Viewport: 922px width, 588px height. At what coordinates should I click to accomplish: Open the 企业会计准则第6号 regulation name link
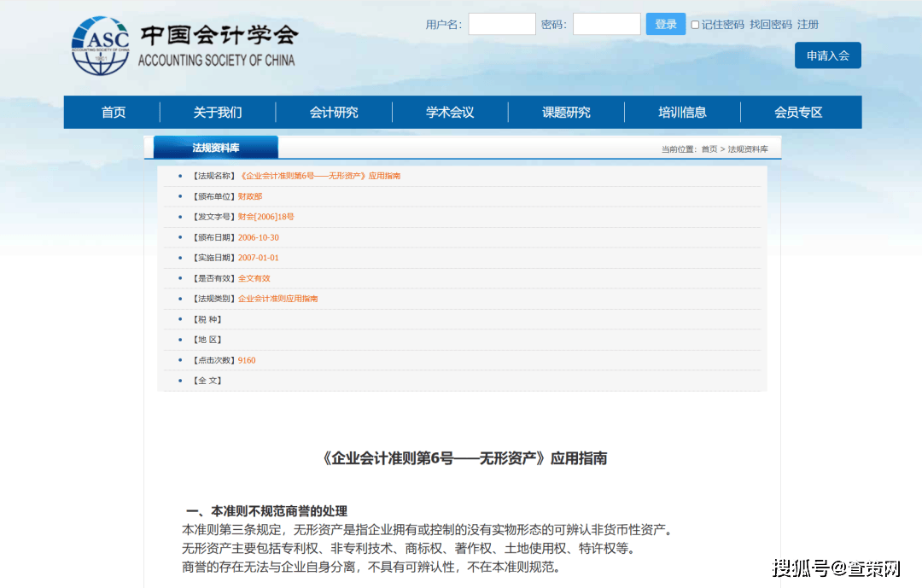pos(320,176)
